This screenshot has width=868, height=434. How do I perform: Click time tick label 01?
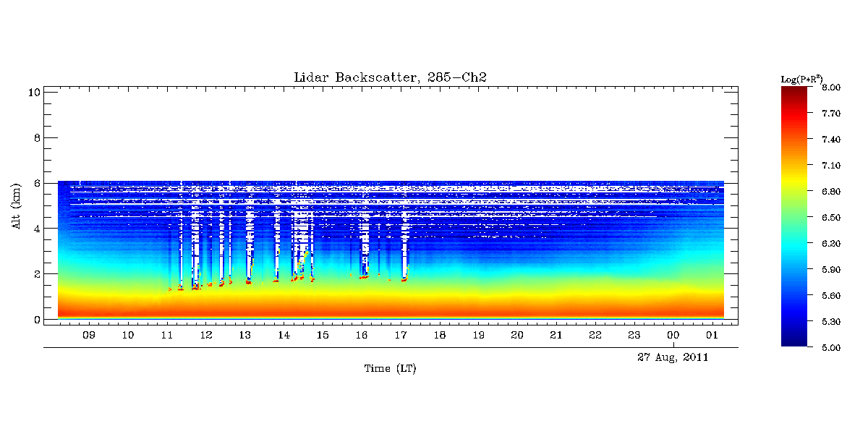[712, 336]
